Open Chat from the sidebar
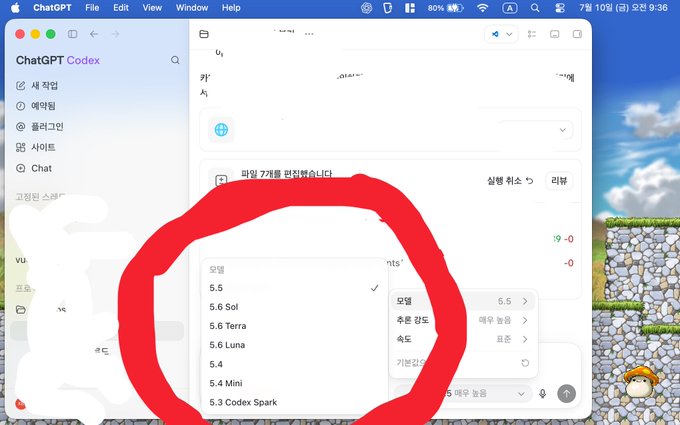This screenshot has width=680, height=425. [34, 168]
